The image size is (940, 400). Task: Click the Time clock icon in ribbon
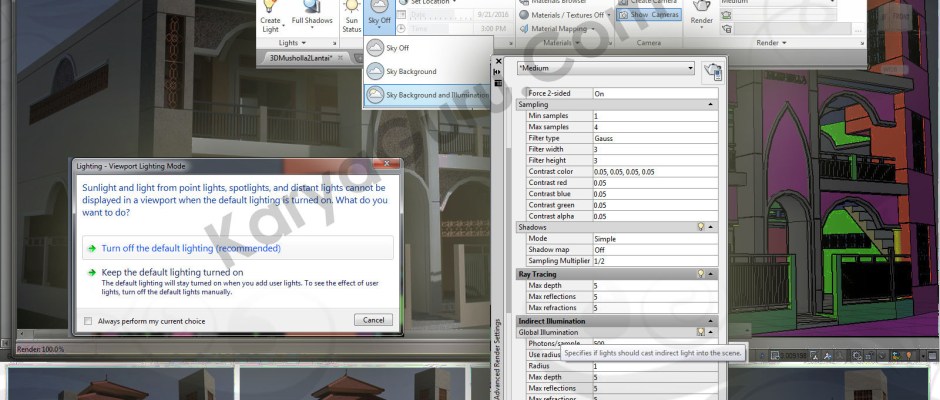pos(402,29)
